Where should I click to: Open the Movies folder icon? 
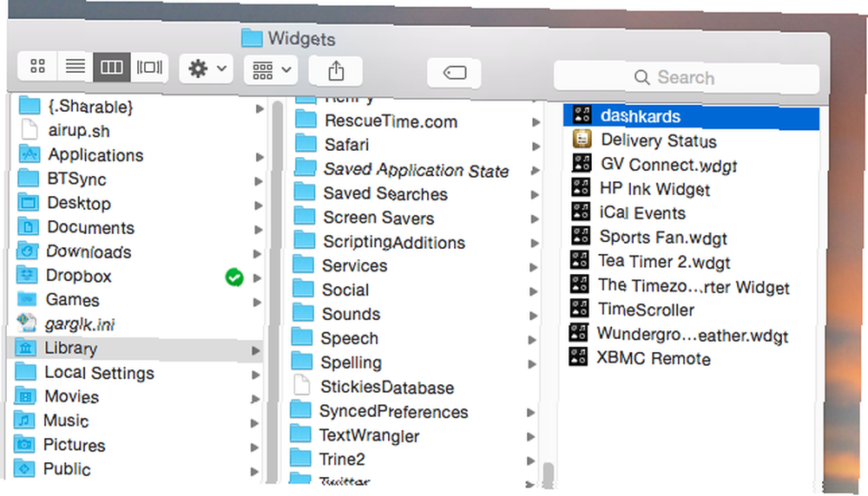(x=25, y=396)
